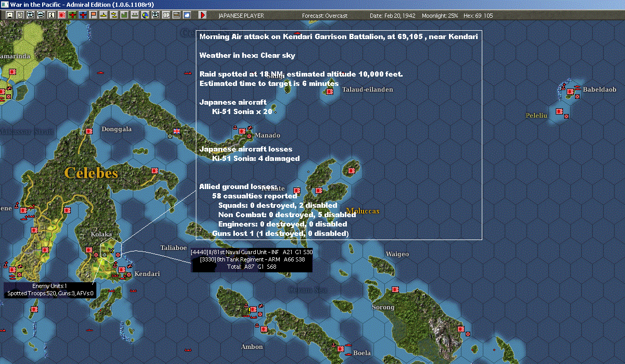Image resolution: width=625 pixels, height=364 pixels.
Task: Click the single yellow ship toolbar icon
Action: (x=104, y=15)
